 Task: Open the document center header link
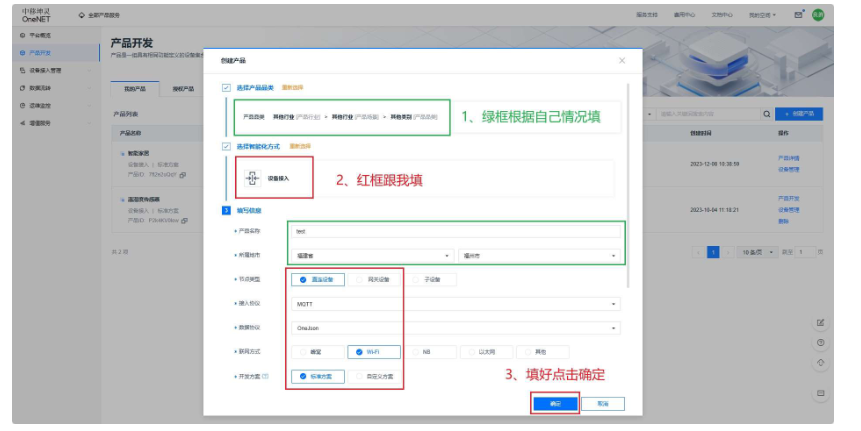point(722,15)
